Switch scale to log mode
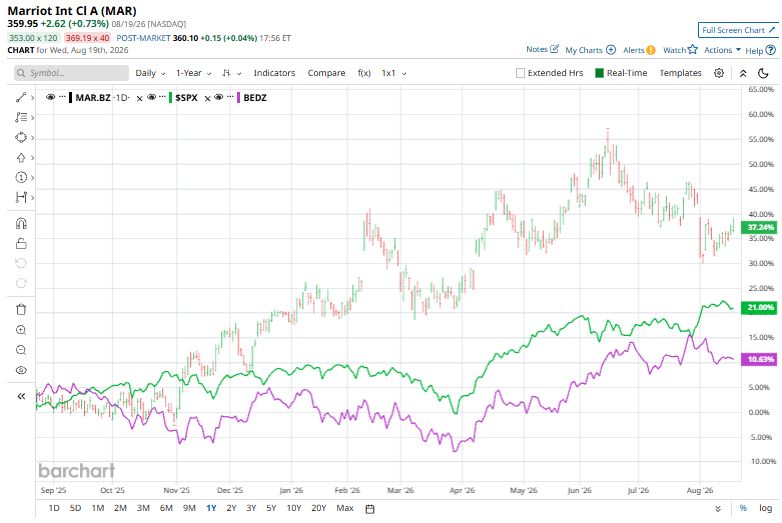The image size is (782, 523). 766,508
